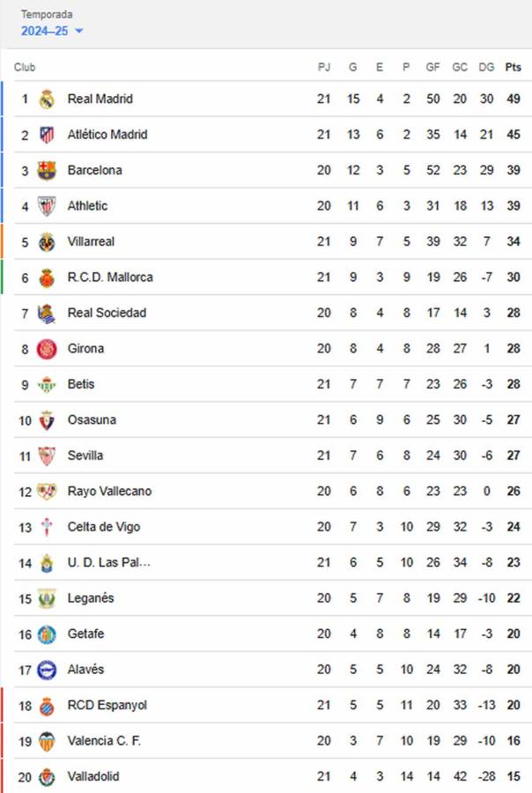This screenshot has width=532, height=793.
Task: Click the Athletic Club crest
Action: (46, 205)
